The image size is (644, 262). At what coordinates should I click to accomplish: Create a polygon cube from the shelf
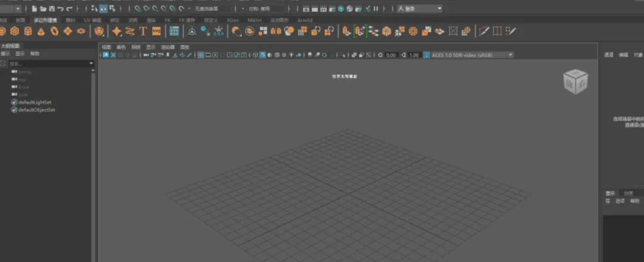coord(14,31)
